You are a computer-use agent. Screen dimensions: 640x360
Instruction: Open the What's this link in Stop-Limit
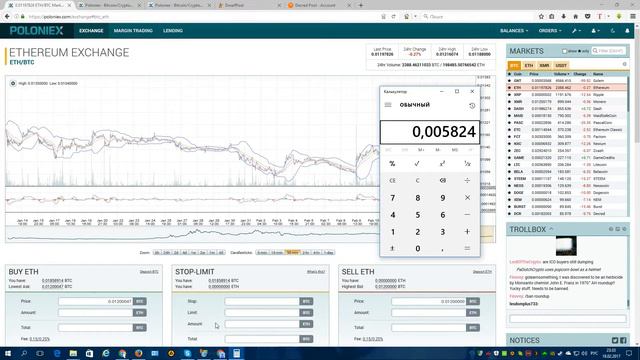click(316, 272)
